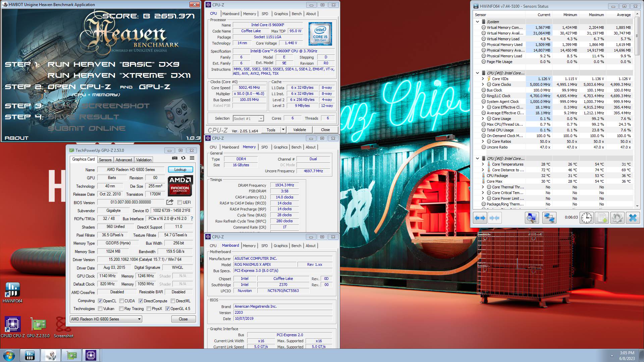Click Heaven benchmark taskbar button
The width and height of the screenshot is (644, 362).
pyautogui.click(x=51, y=355)
